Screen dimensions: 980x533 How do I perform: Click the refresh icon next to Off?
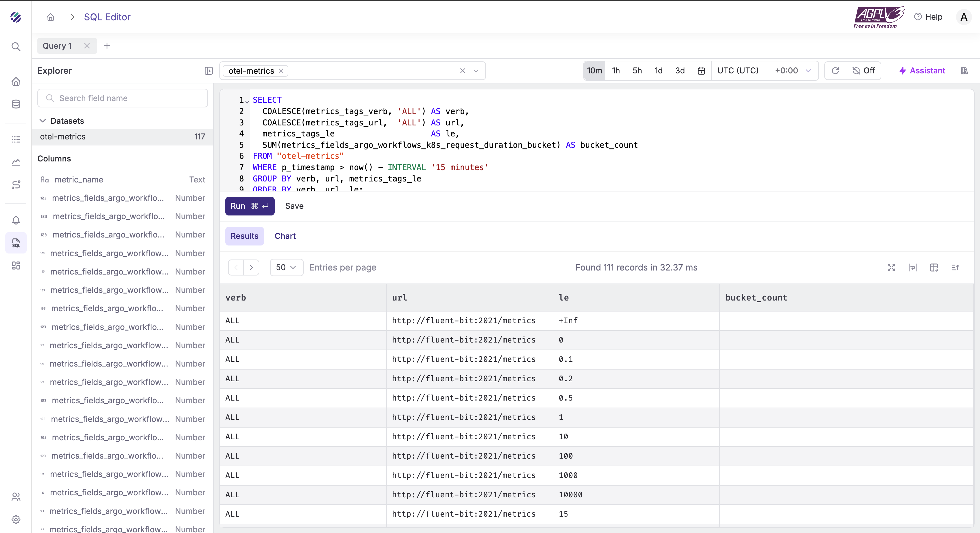pos(835,71)
